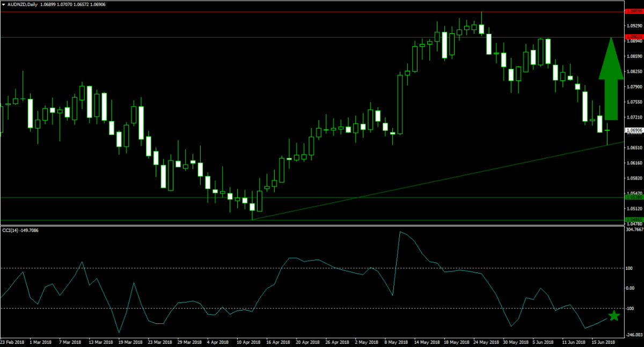644x347 pixels.
Task: Click the 7 Mar 2018 date label
Action: [x=70, y=342]
